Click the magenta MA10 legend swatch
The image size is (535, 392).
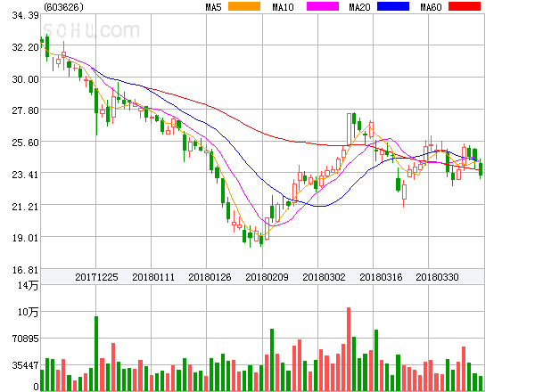(323, 6)
